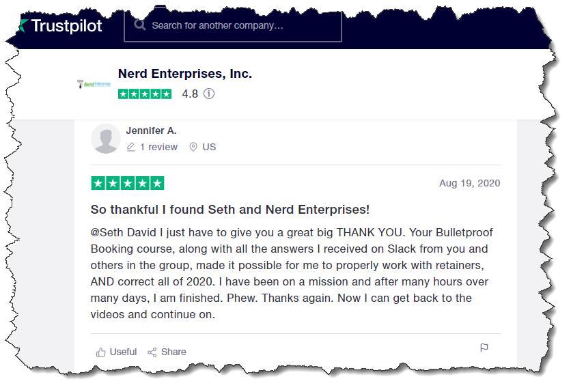Click the company's green star rating in header

click(145, 94)
